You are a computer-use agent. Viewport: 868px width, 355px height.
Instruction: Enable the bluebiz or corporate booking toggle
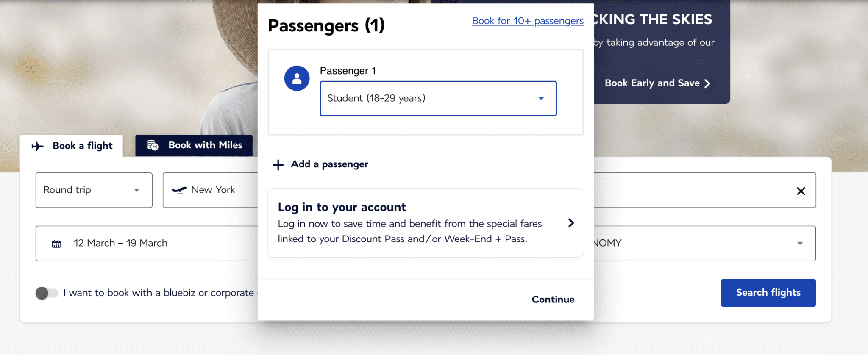(47, 293)
